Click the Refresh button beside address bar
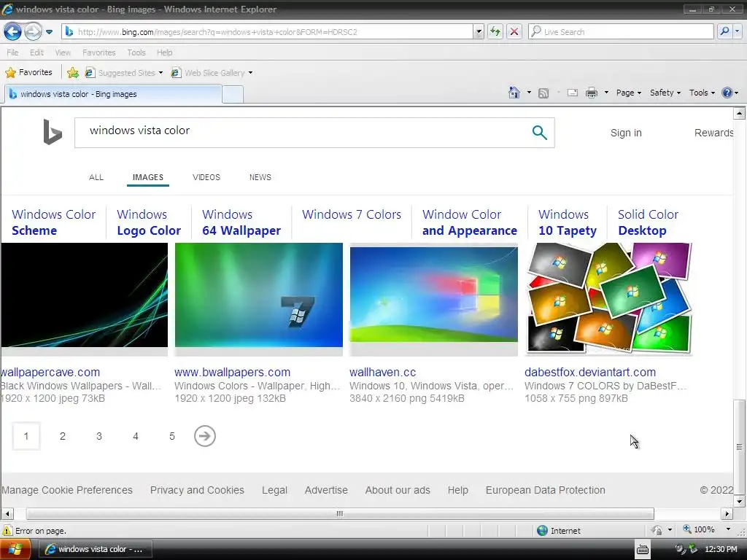The height and width of the screenshot is (560, 747). point(495,32)
